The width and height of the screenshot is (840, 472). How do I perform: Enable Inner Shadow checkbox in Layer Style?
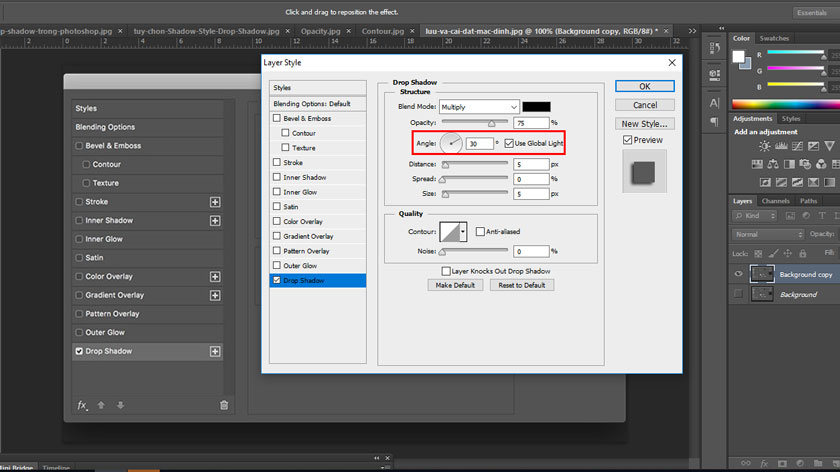coord(277,177)
